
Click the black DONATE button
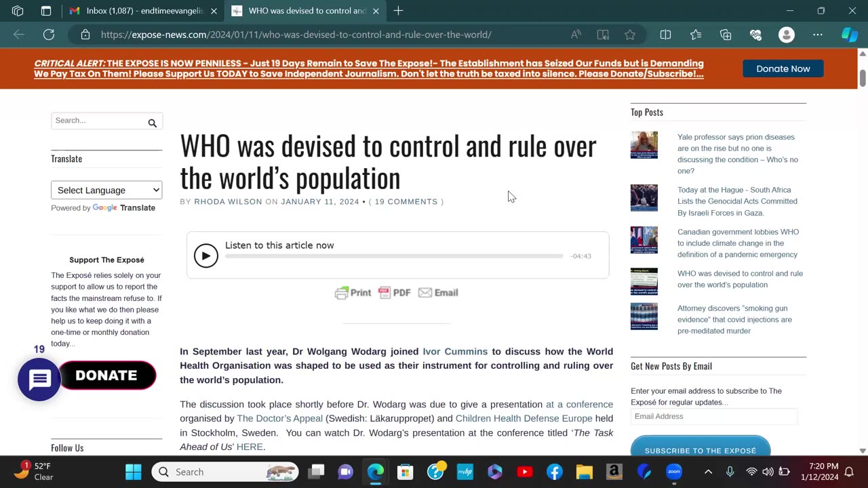pyautogui.click(x=107, y=375)
